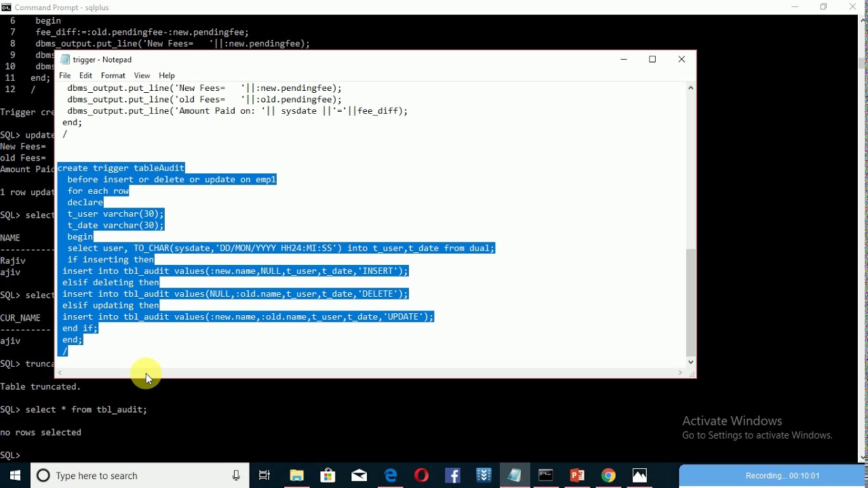868x488 pixels.
Task: Open the Edit menu in Notepad
Action: coord(85,76)
